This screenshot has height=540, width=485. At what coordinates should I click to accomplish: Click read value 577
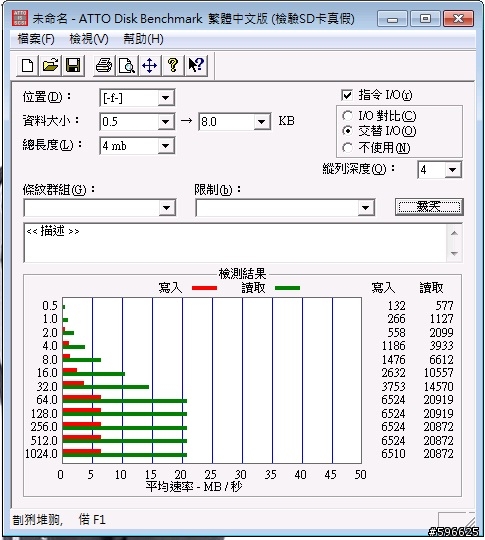pos(444,305)
